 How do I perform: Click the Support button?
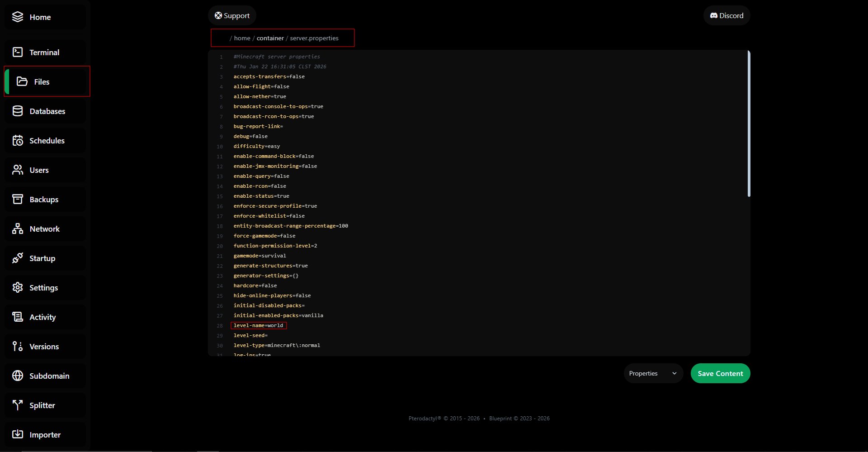232,15
